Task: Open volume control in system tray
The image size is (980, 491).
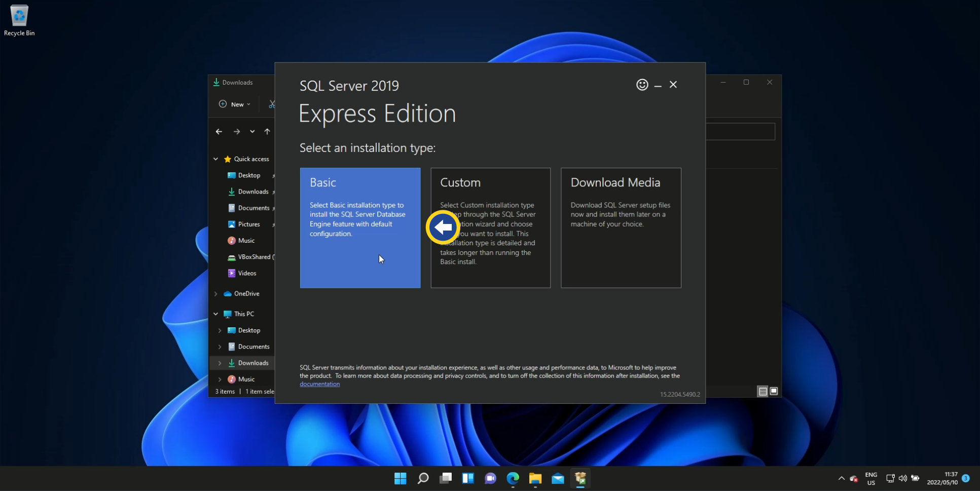Action: click(902, 478)
